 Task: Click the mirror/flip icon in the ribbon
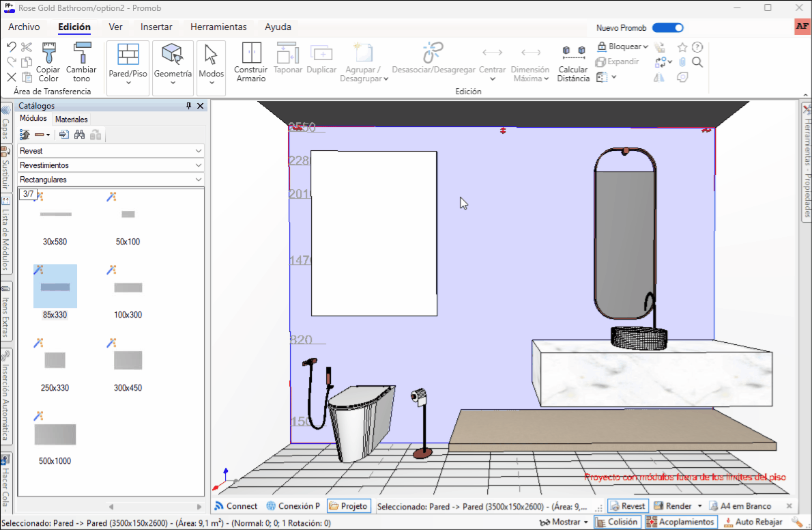point(659,77)
